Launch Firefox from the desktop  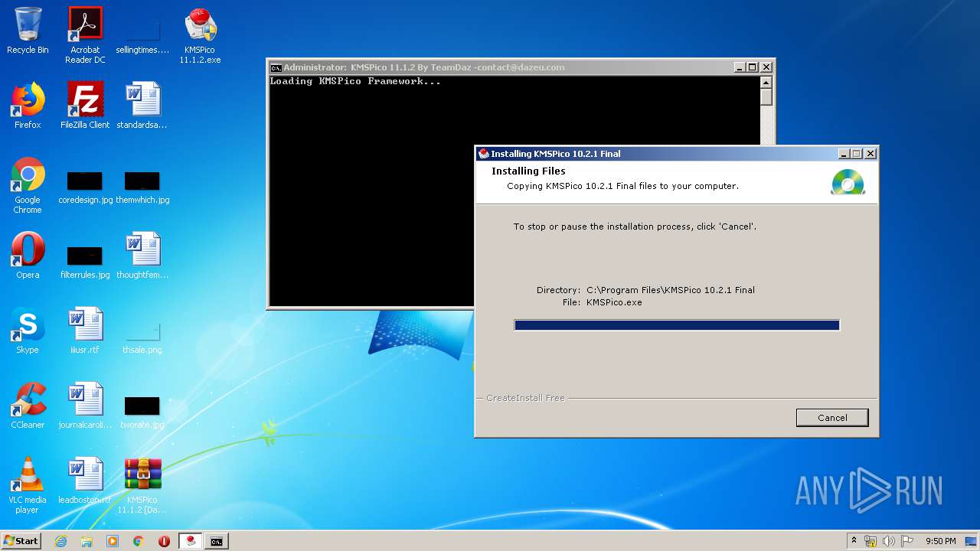point(28,106)
